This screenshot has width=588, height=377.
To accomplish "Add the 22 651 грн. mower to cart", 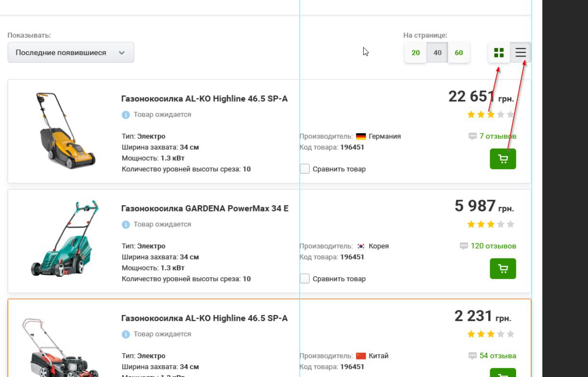I will [503, 159].
